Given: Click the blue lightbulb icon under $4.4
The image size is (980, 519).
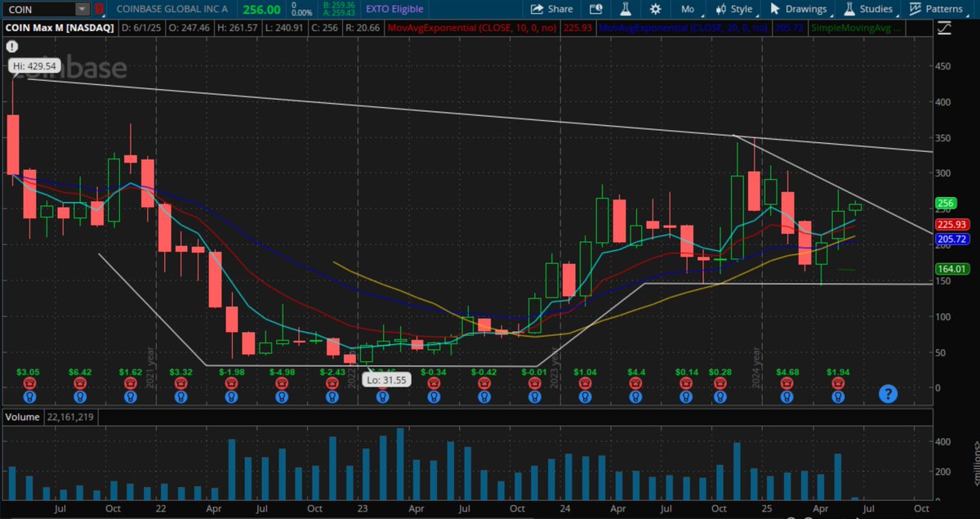Looking at the screenshot, I should coord(636,396).
